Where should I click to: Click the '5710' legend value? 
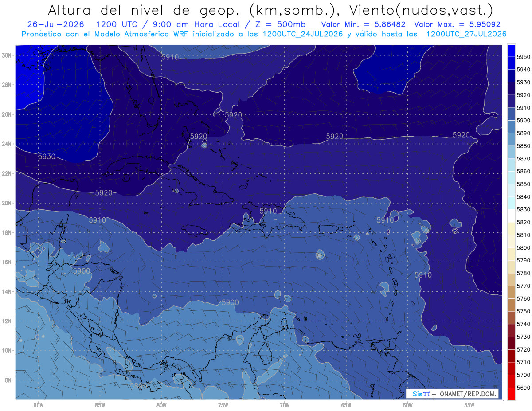pos(524,362)
